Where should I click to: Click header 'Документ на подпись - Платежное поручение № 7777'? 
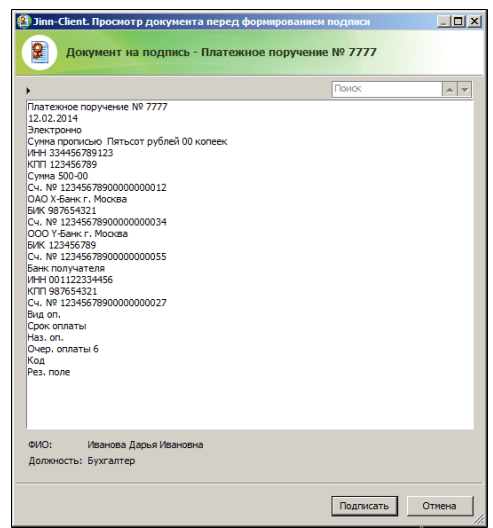pos(221,53)
